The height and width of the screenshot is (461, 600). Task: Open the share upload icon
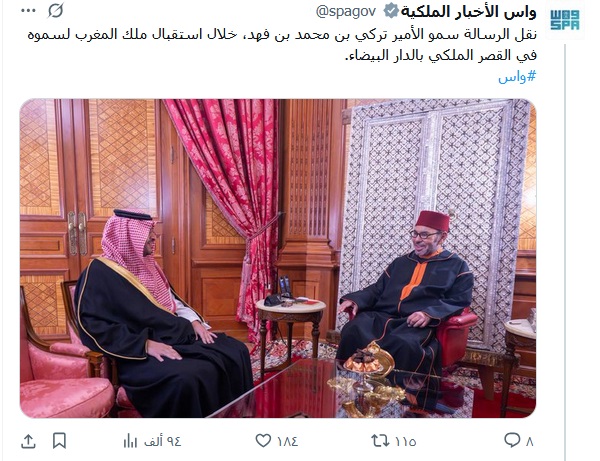28,441
